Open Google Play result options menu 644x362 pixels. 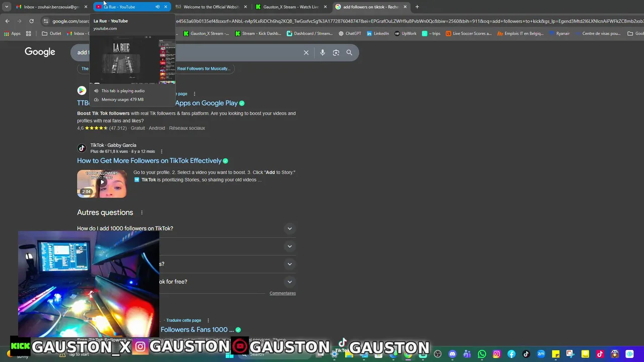(x=194, y=94)
